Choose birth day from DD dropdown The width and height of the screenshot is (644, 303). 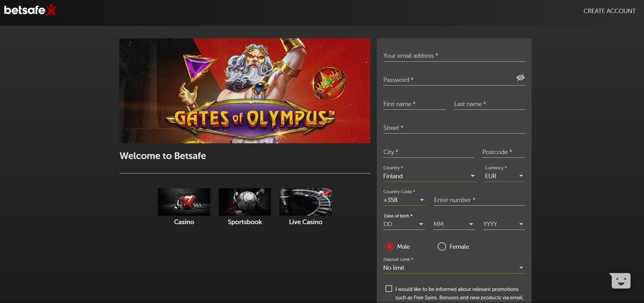[404, 224]
